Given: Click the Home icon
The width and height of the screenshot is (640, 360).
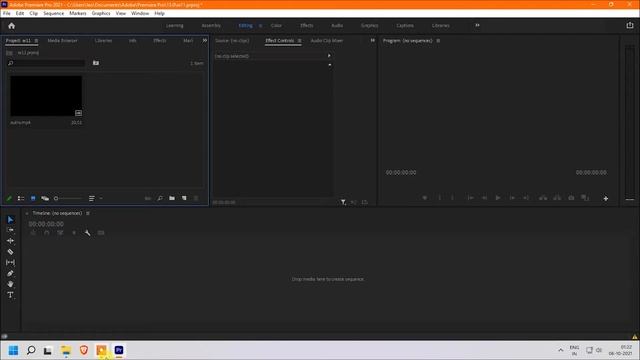Looking at the screenshot, I should click(x=11, y=26).
